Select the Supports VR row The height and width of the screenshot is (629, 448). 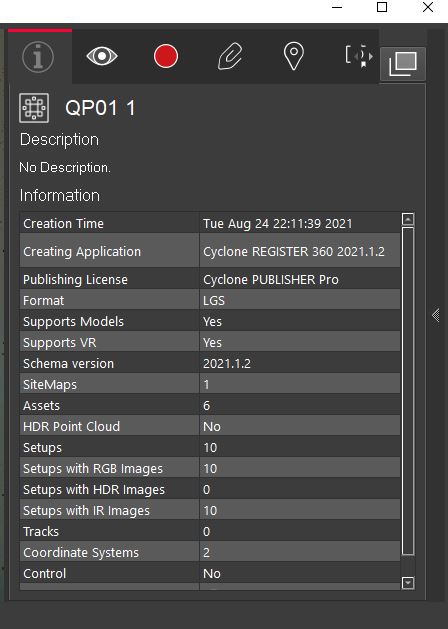(x=210, y=342)
